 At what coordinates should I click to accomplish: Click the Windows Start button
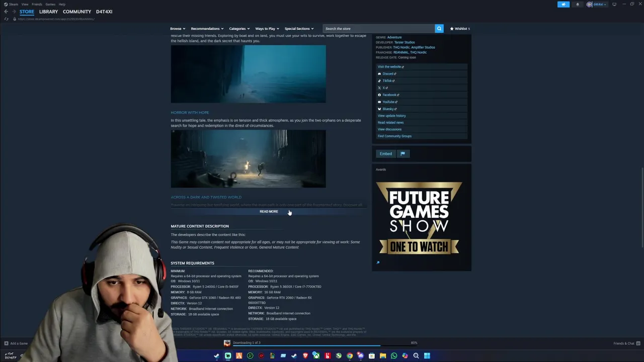click(427, 356)
